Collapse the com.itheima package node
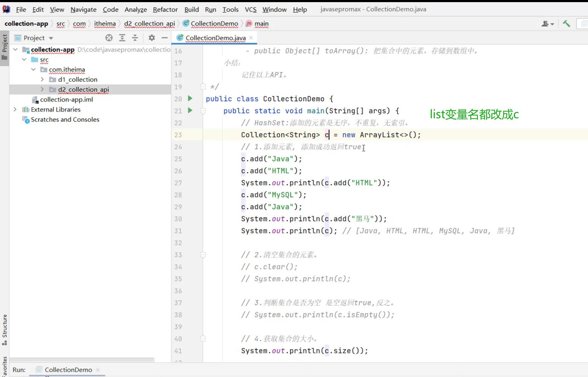 pos(33,69)
